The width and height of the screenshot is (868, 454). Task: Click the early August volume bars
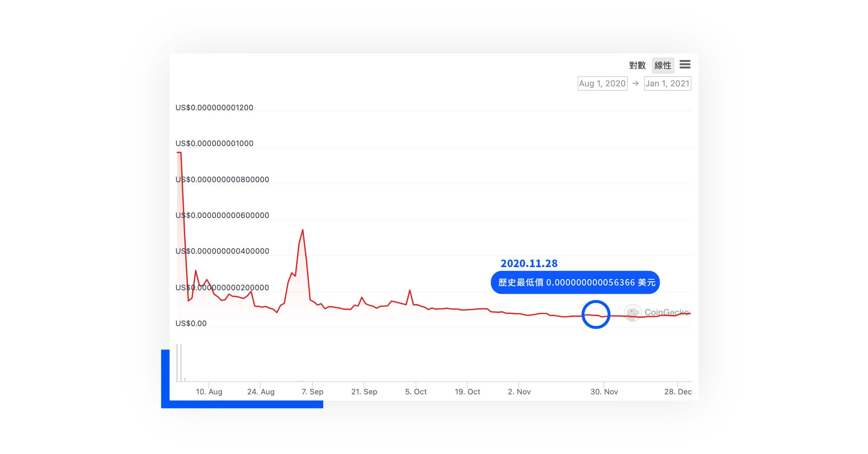(x=179, y=363)
